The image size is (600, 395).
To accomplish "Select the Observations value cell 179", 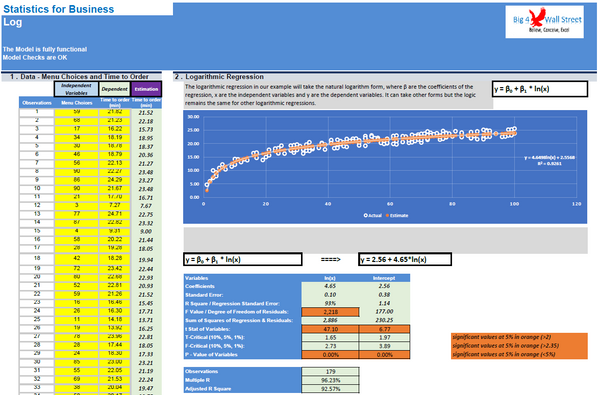I will pos(330,371).
